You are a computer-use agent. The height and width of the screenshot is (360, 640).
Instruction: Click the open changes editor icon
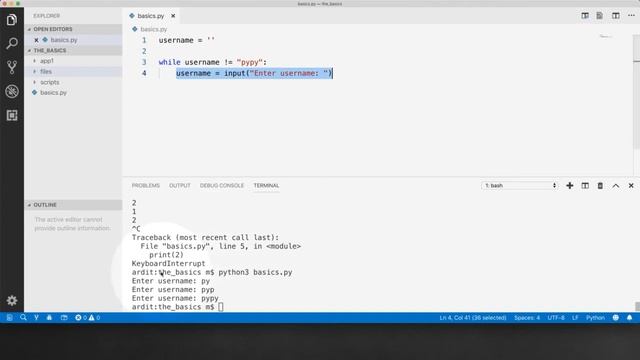(x=585, y=16)
